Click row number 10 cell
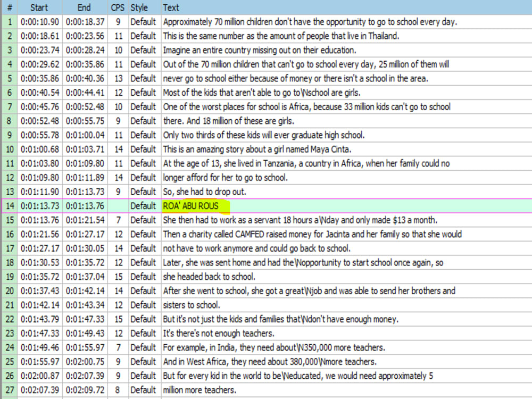Image resolution: width=532 pixels, height=399 pixels. click(10, 149)
